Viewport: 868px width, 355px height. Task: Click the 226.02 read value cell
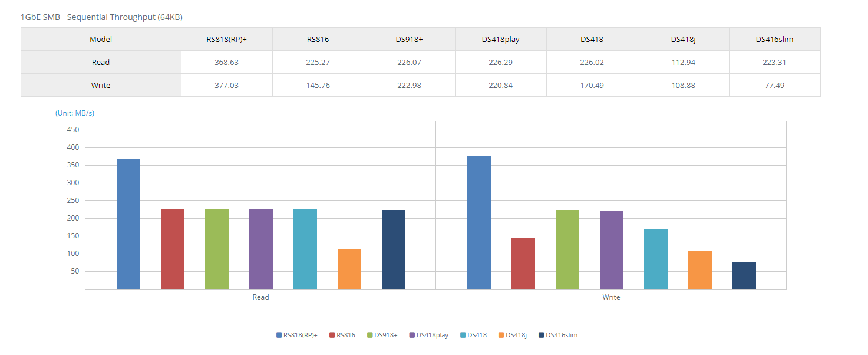(592, 62)
